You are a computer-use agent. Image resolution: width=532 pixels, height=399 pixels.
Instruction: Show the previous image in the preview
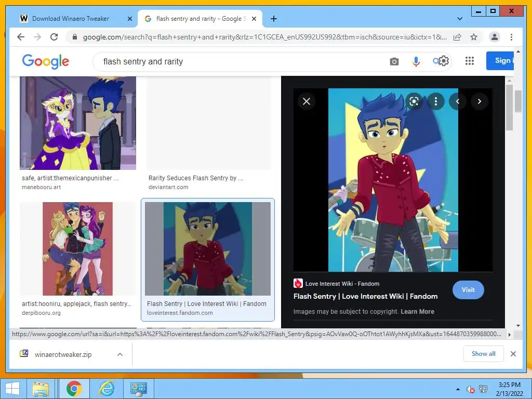pos(457,101)
